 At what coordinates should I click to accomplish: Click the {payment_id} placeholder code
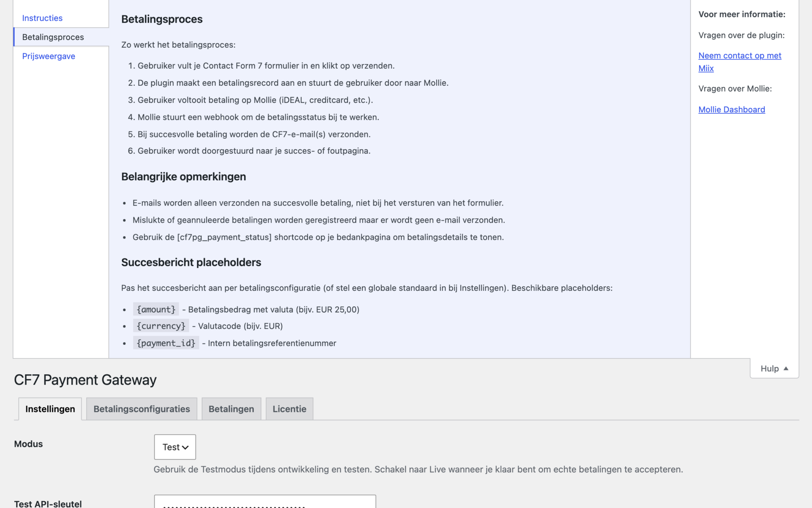pos(166,343)
